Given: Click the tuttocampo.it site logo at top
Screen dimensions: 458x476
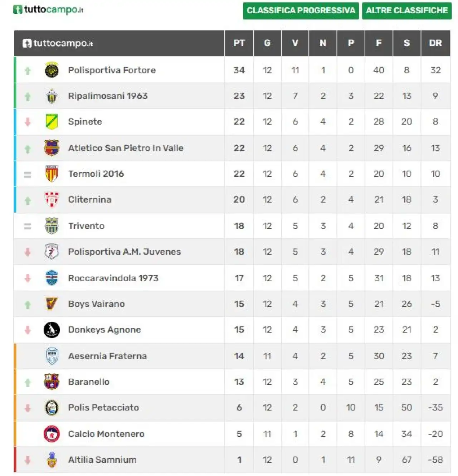Looking at the screenshot, I should (x=48, y=10).
